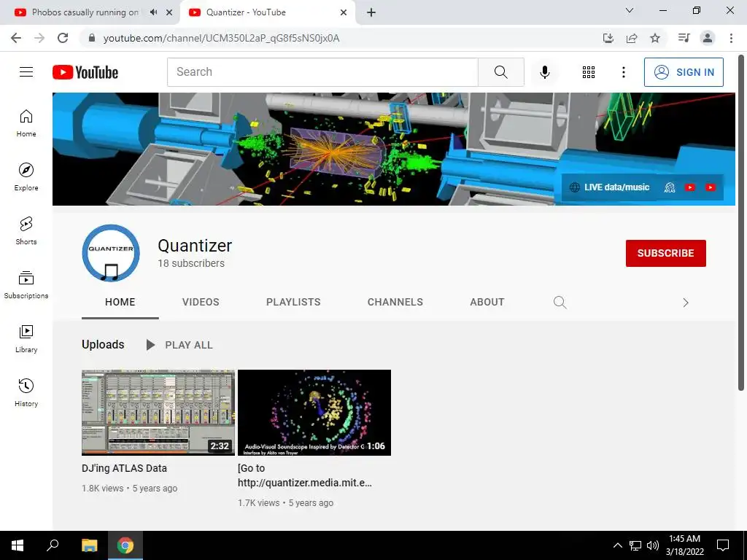This screenshot has height=560, width=747.
Task: Search within the Quantizer channel
Action: pyautogui.click(x=560, y=302)
